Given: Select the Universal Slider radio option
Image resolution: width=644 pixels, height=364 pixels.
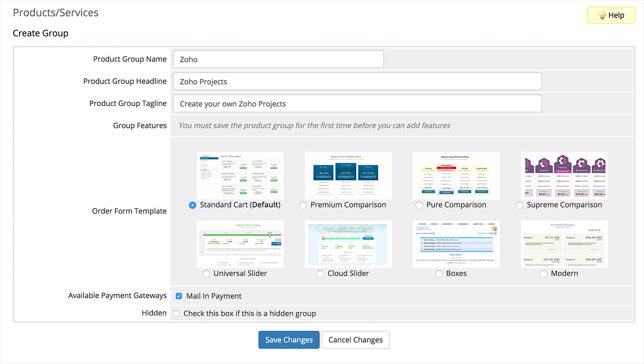Looking at the screenshot, I should point(206,274).
